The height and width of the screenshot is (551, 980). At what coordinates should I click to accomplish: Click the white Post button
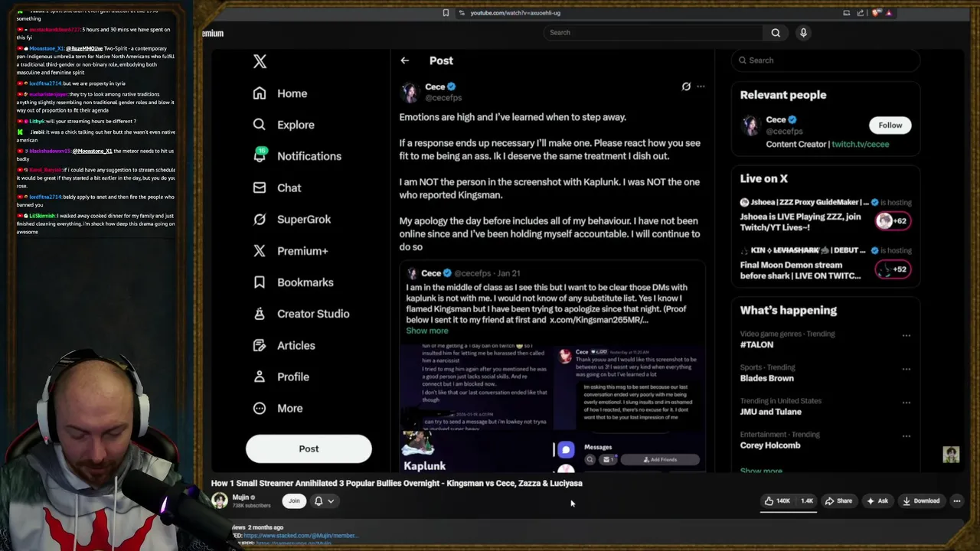(309, 449)
